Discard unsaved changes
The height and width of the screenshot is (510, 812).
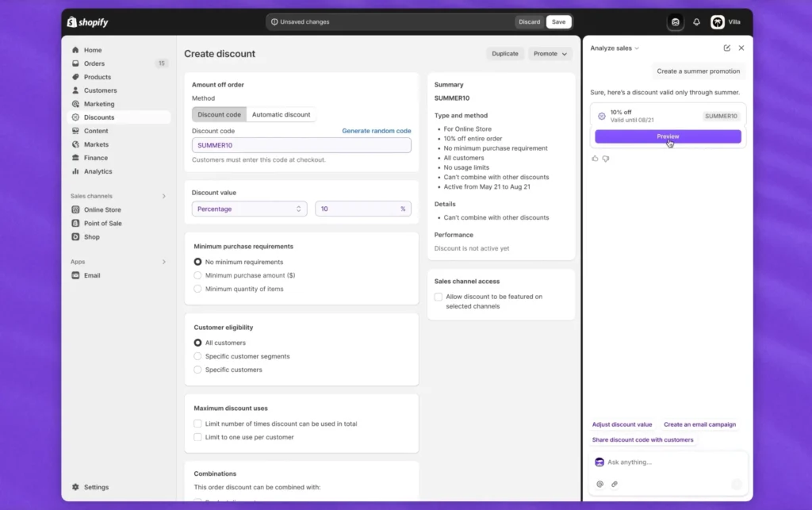pos(529,22)
